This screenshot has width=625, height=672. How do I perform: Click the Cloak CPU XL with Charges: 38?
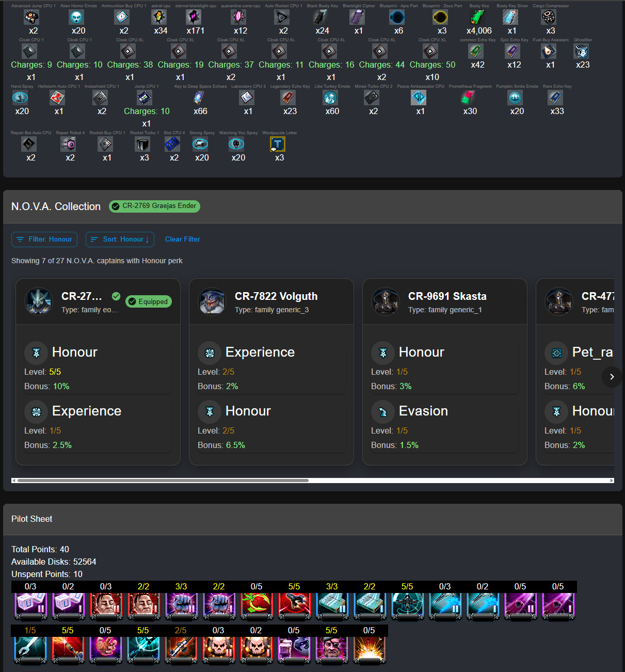[x=128, y=52]
